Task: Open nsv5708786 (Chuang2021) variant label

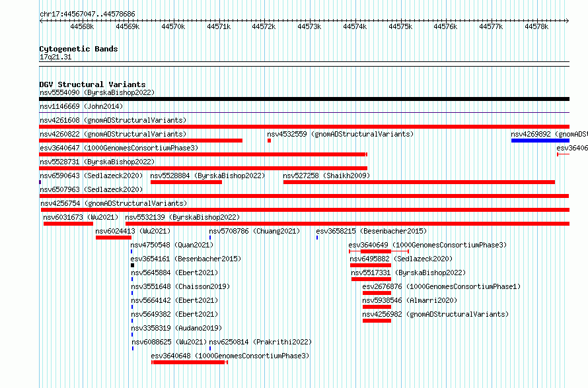Action: click(x=254, y=231)
